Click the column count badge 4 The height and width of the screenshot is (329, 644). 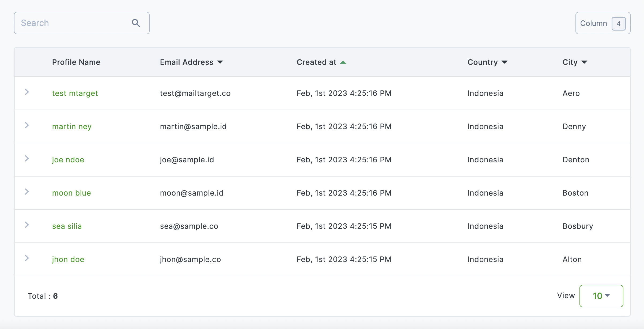point(618,24)
